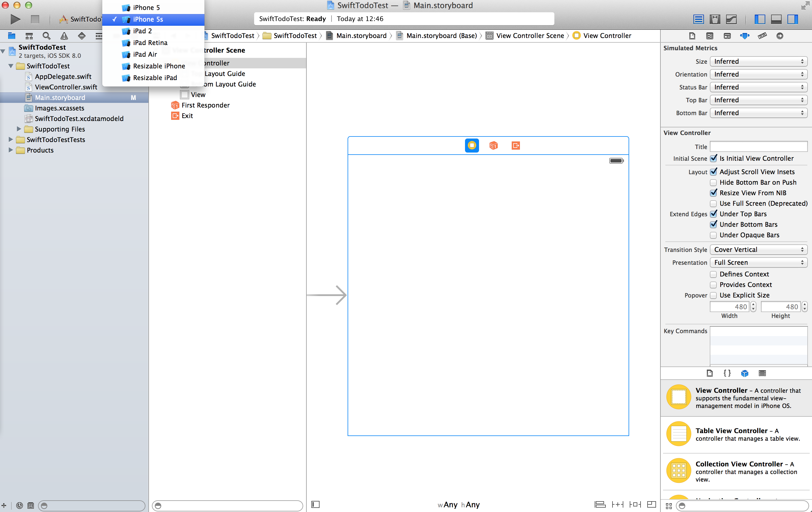812x512 pixels.
Task: Open the Pin constraints popover
Action: point(617,504)
